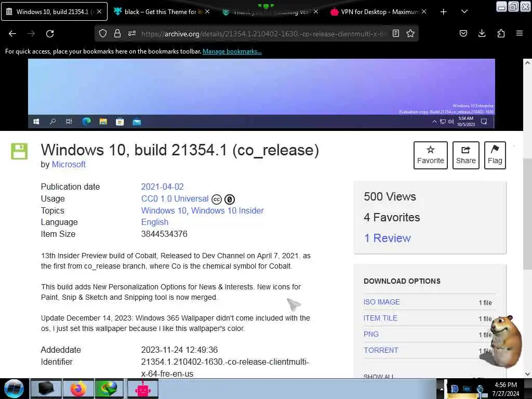Viewport: 532px width, 399px height.
Task: Click the green floppy disk software icon
Action: (x=19, y=151)
